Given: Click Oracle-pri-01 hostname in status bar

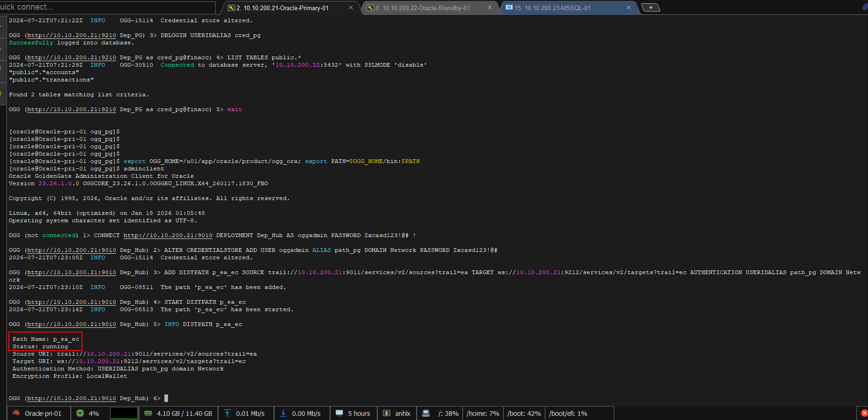Looking at the screenshot, I should tap(43, 414).
